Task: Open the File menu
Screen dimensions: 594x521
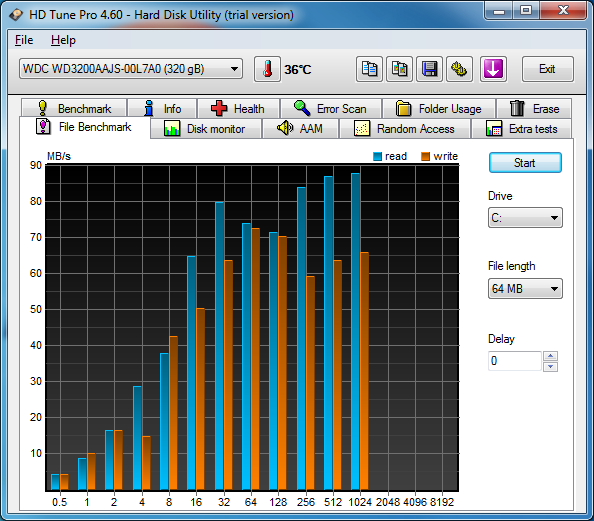Action: [x=24, y=40]
